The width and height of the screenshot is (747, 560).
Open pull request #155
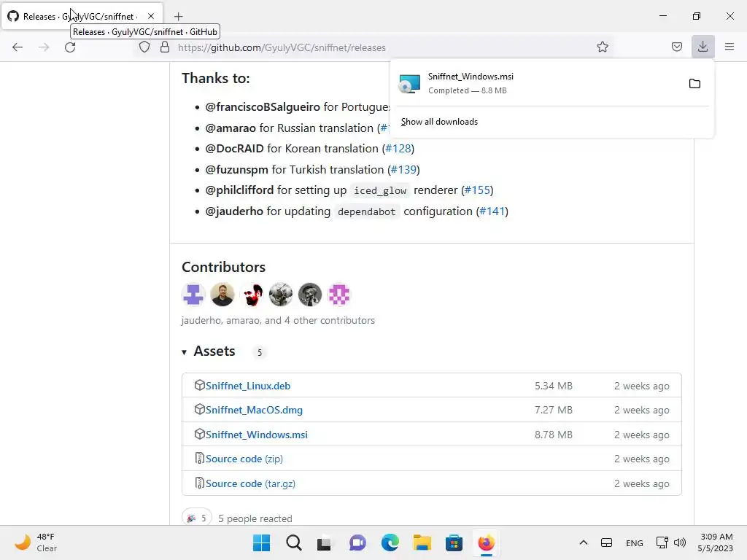[477, 190]
